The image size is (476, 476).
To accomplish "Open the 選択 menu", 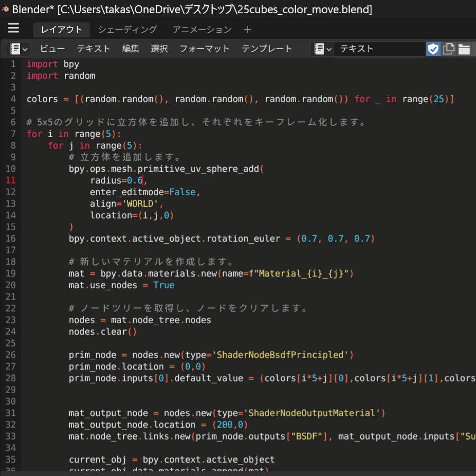I will (x=159, y=49).
